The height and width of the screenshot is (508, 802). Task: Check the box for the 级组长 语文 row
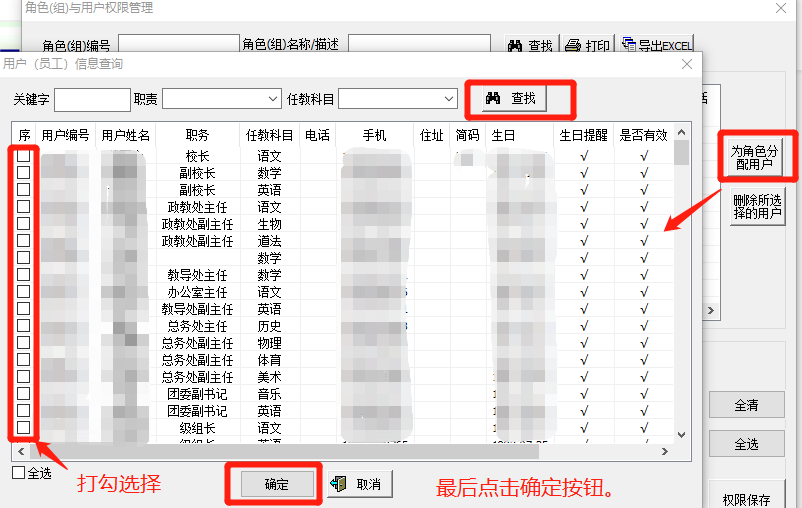tap(24, 427)
